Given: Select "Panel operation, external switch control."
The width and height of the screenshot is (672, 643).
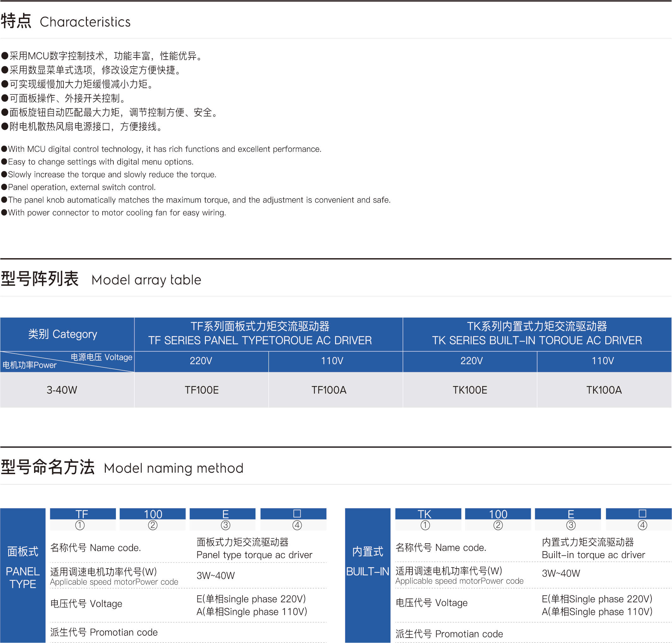Looking at the screenshot, I should coord(79,187).
